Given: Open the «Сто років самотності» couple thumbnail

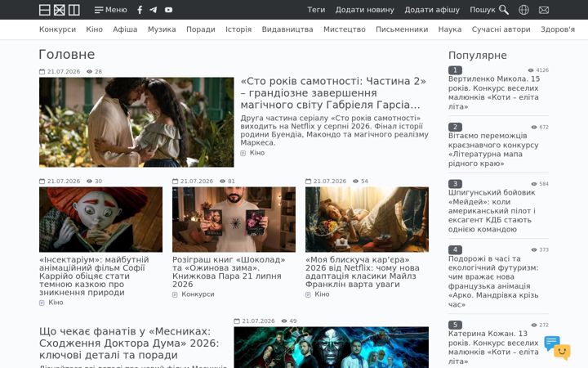Looking at the screenshot, I should (x=136, y=122).
